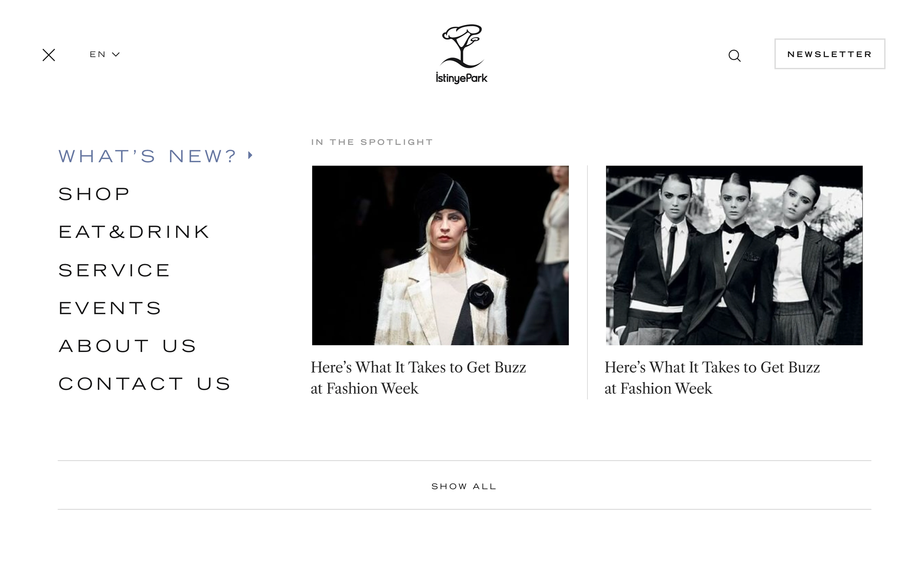Navigate to Events
The width and height of the screenshot is (924, 577).
[x=110, y=308]
